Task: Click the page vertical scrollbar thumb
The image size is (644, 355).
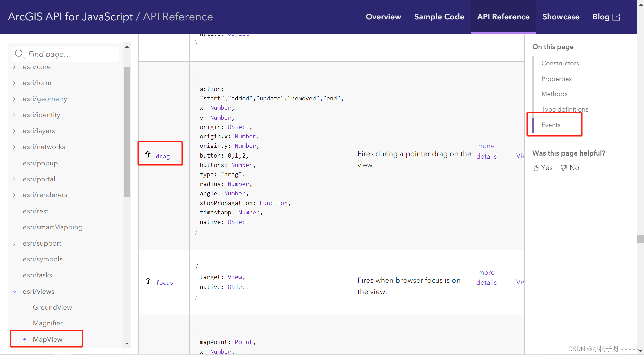Action: point(640,239)
